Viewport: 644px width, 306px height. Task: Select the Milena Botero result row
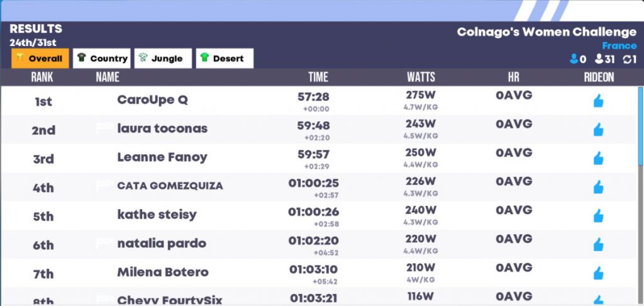pos(319,273)
